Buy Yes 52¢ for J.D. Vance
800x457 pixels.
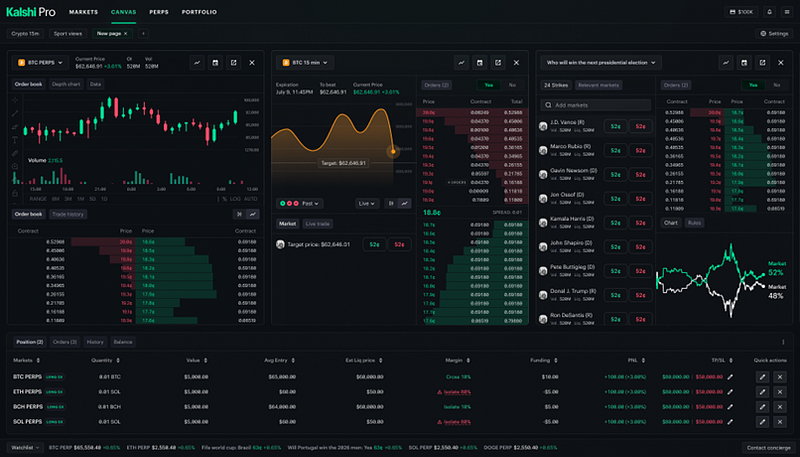click(x=616, y=126)
